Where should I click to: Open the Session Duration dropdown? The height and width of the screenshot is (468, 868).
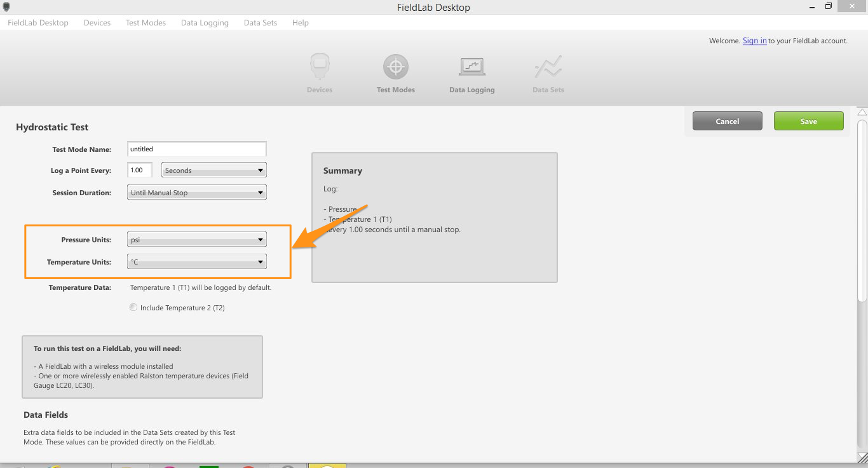click(x=197, y=193)
